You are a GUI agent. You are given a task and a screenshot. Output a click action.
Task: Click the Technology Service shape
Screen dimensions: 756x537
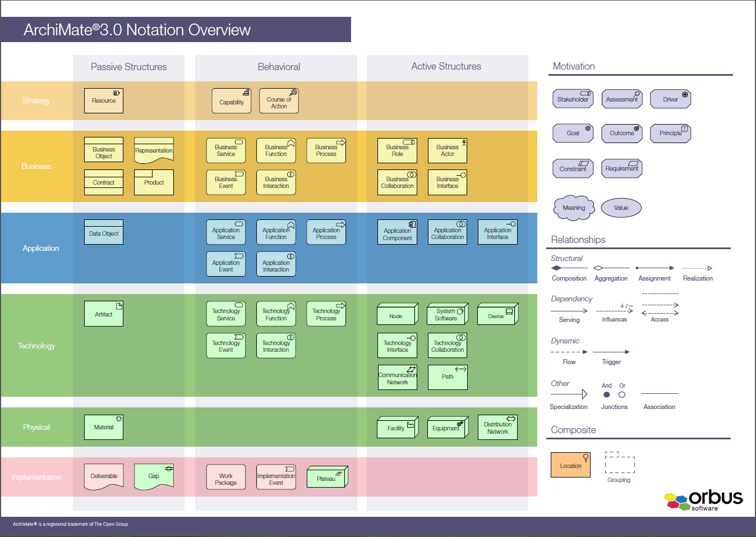[226, 314]
